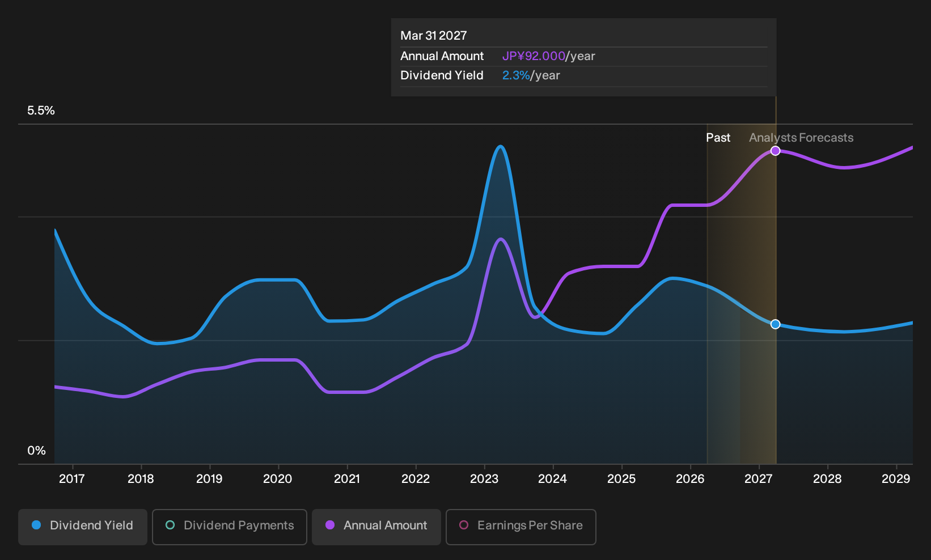The height and width of the screenshot is (560, 931).
Task: Click the 2029 x-axis label
Action: coord(896,479)
